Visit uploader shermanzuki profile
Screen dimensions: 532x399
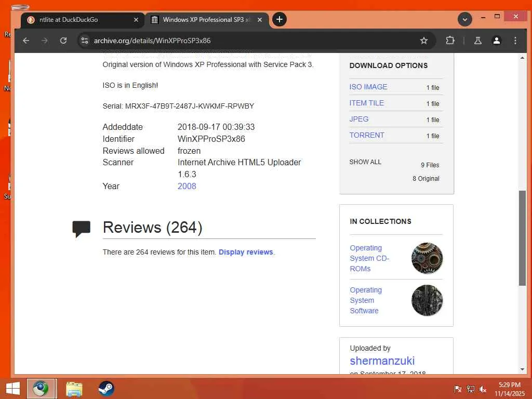click(x=382, y=361)
